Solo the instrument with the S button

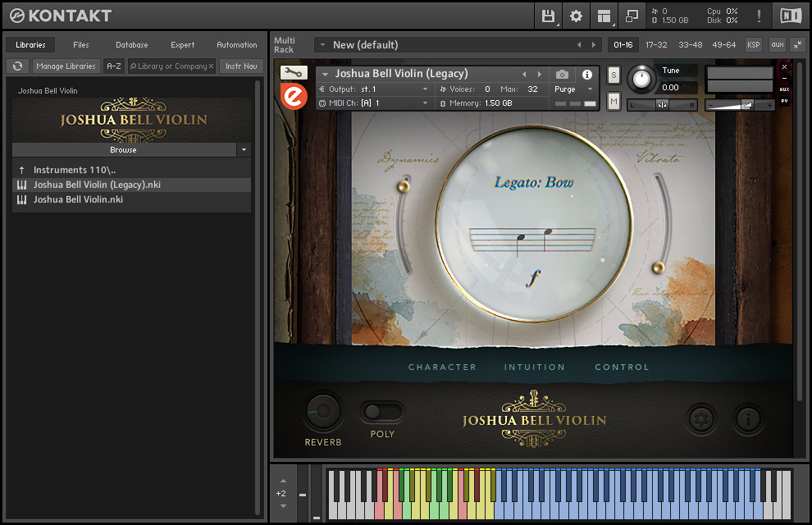point(612,74)
